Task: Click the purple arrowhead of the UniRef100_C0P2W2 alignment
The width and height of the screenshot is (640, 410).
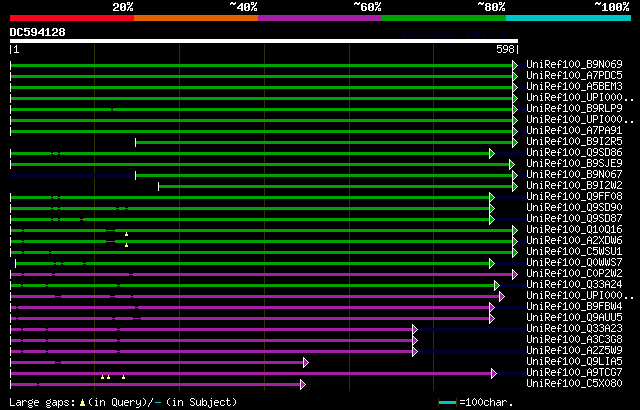Action: coord(515,275)
